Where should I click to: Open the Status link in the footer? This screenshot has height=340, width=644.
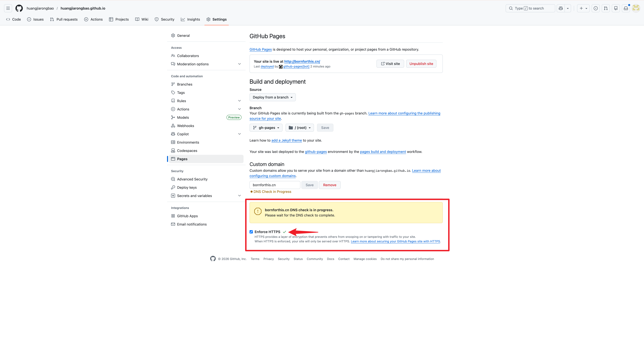(x=298, y=259)
